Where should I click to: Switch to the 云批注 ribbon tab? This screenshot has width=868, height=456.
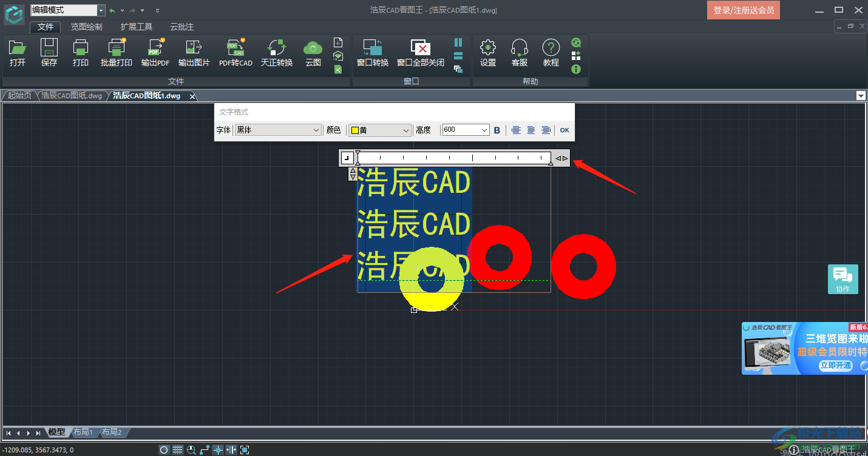point(181,27)
